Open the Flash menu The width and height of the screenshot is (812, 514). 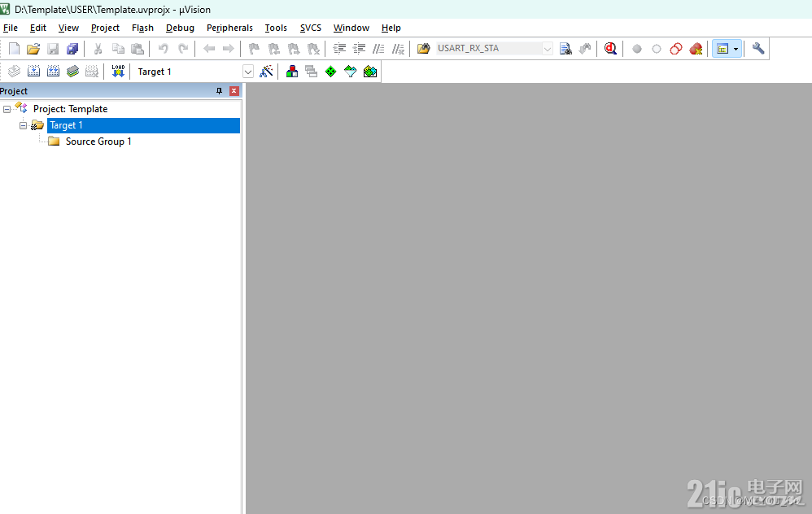click(142, 28)
